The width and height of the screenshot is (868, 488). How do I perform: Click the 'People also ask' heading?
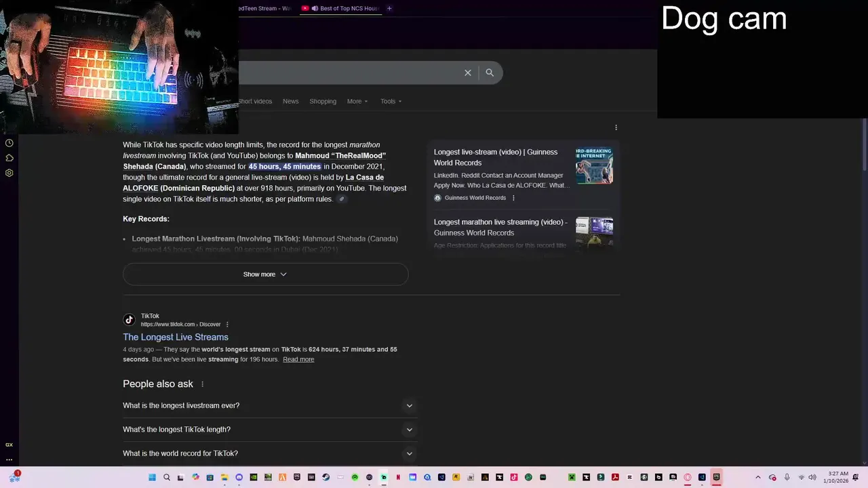tap(158, 384)
